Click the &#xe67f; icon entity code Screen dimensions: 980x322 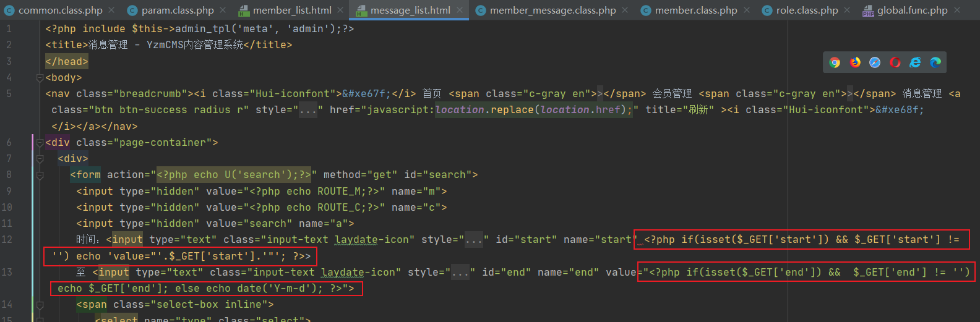click(366, 94)
